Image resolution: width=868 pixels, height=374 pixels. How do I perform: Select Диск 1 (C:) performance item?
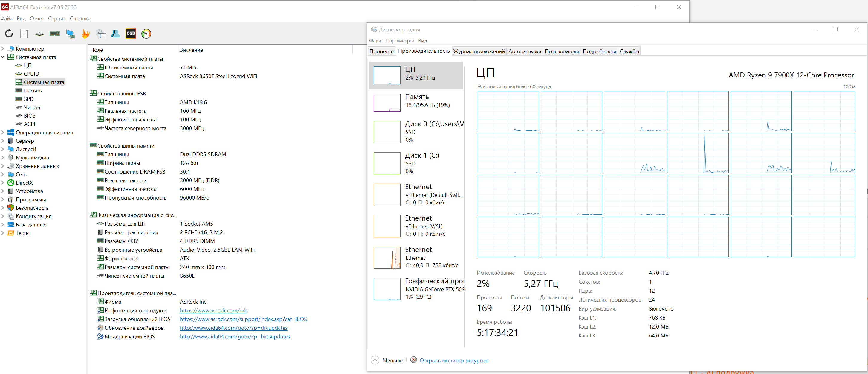pos(416,163)
